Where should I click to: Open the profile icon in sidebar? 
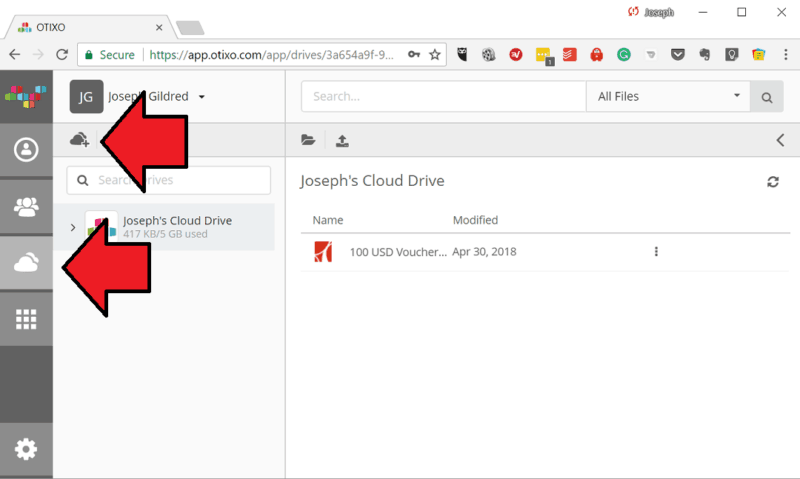(x=26, y=149)
